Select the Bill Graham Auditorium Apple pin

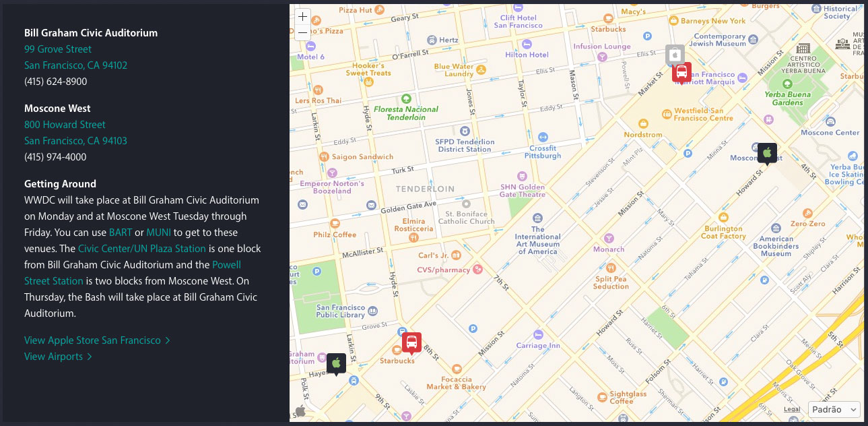[336, 363]
